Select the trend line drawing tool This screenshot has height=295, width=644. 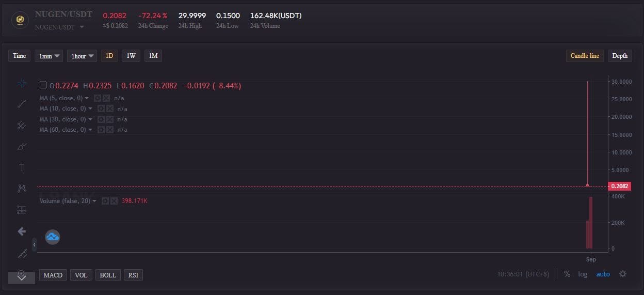click(x=22, y=104)
